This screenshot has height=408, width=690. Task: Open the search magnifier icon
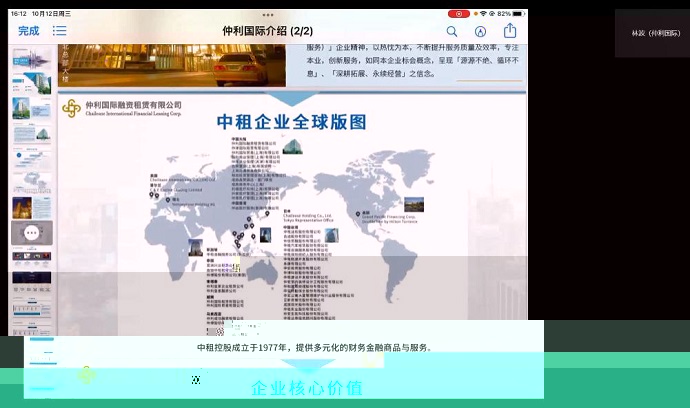(x=452, y=31)
